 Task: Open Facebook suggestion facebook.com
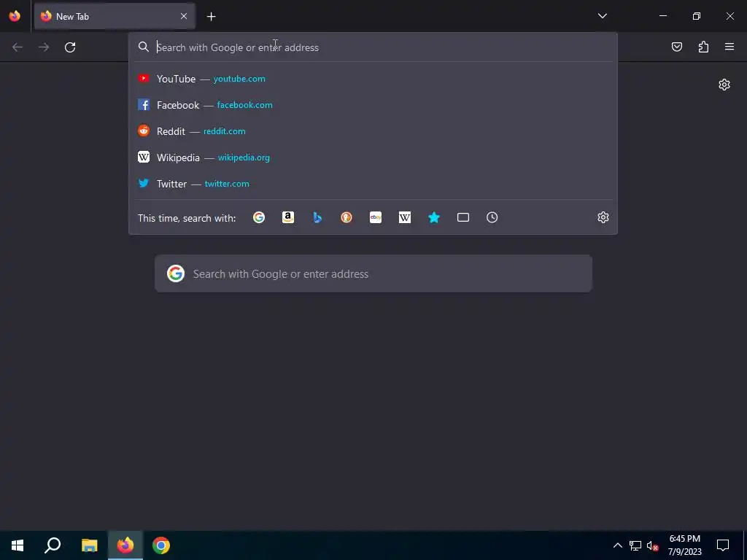pos(373,105)
